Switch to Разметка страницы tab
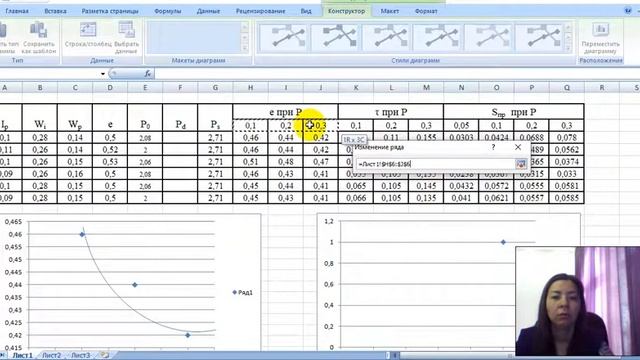This screenshot has width=640, height=360. pyautogui.click(x=110, y=11)
